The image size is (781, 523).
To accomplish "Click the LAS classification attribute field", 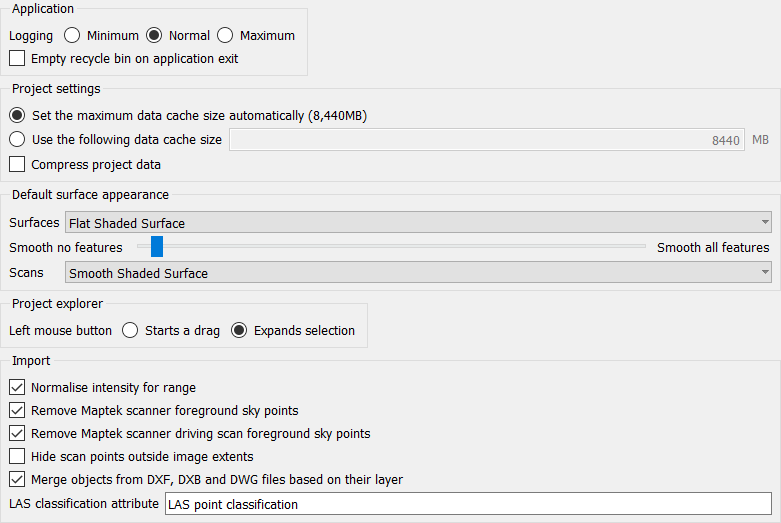I will [x=468, y=504].
